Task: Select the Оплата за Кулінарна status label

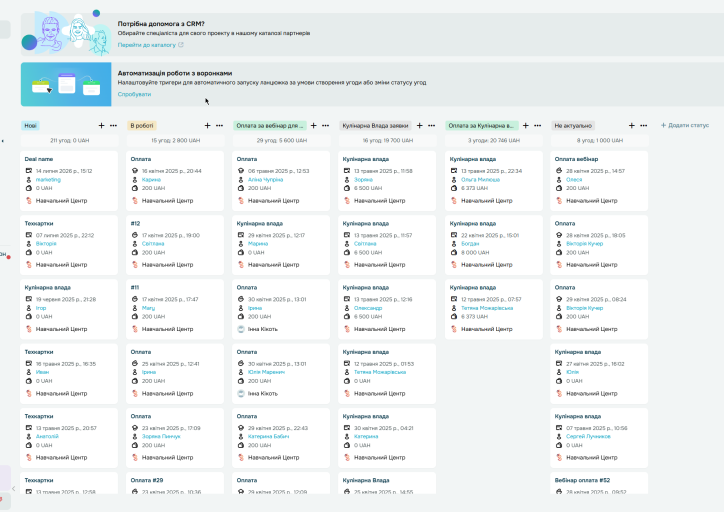Action: tap(481, 126)
